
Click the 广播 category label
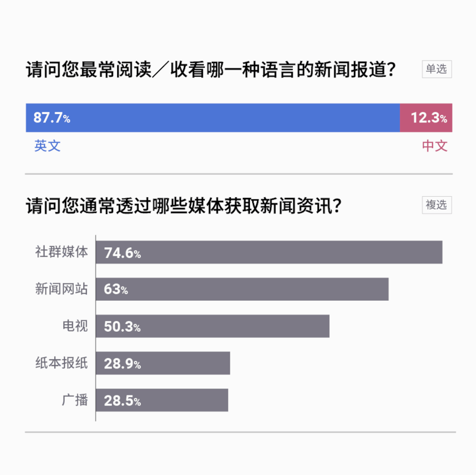point(74,400)
